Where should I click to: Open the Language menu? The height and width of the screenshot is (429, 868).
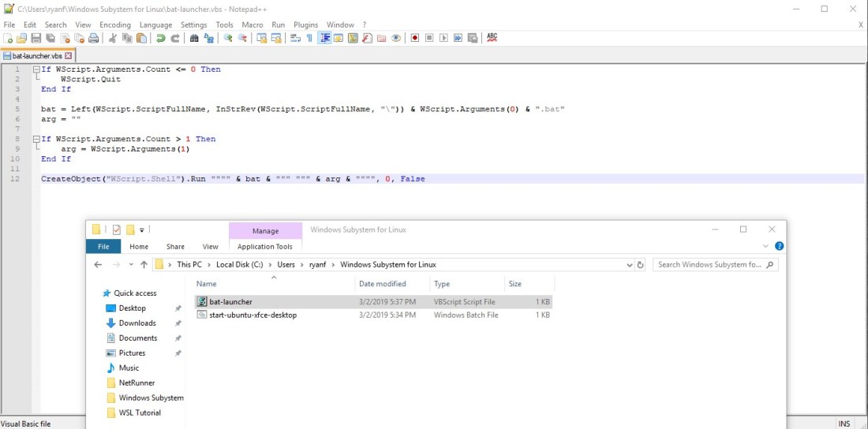pyautogui.click(x=155, y=25)
